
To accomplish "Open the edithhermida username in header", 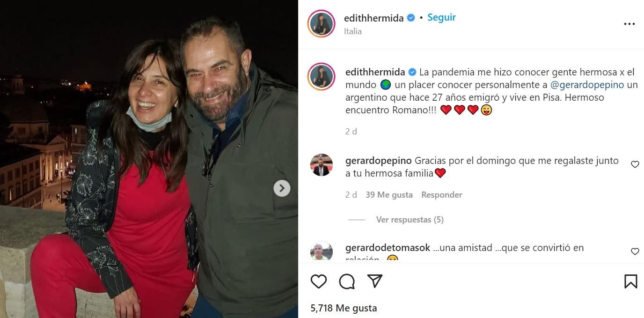I will click(x=373, y=18).
